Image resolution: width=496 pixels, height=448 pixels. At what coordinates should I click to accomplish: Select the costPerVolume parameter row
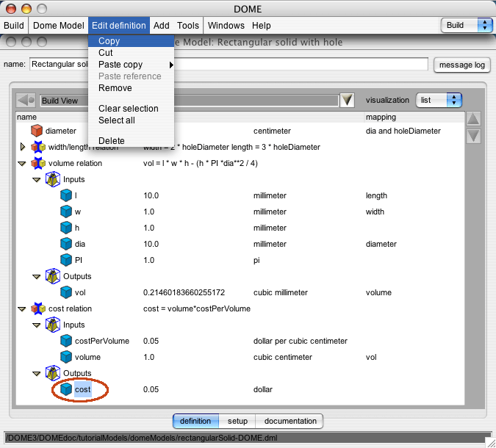(x=240, y=341)
